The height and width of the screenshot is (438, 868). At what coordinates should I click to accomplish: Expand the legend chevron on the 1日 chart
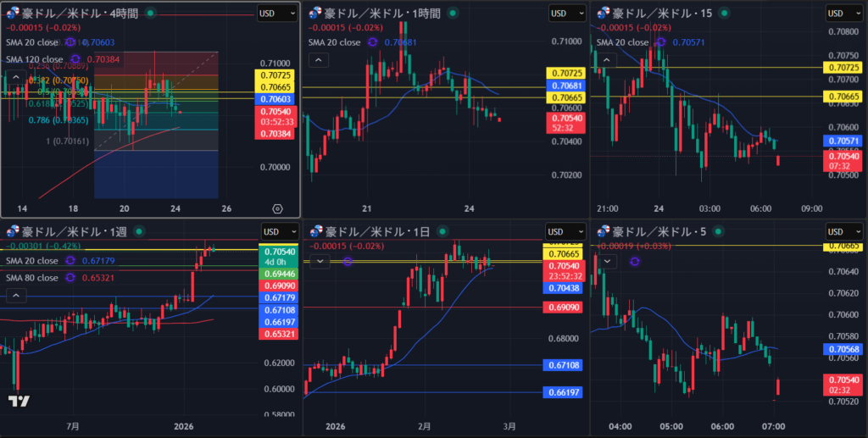click(319, 262)
